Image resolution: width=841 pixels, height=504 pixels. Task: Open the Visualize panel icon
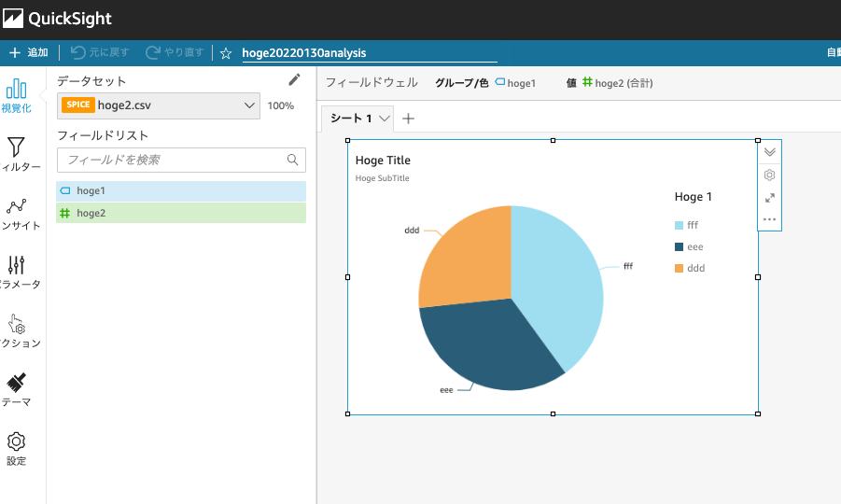pos(16,90)
